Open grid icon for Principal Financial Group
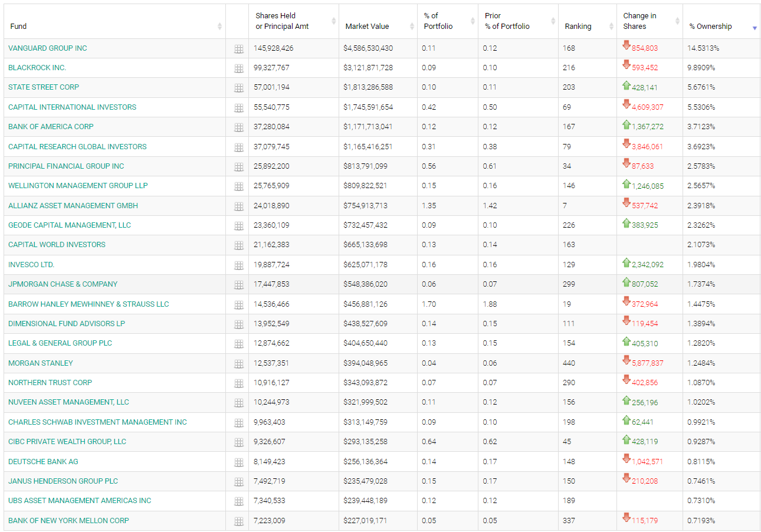The image size is (761, 532). click(x=238, y=168)
